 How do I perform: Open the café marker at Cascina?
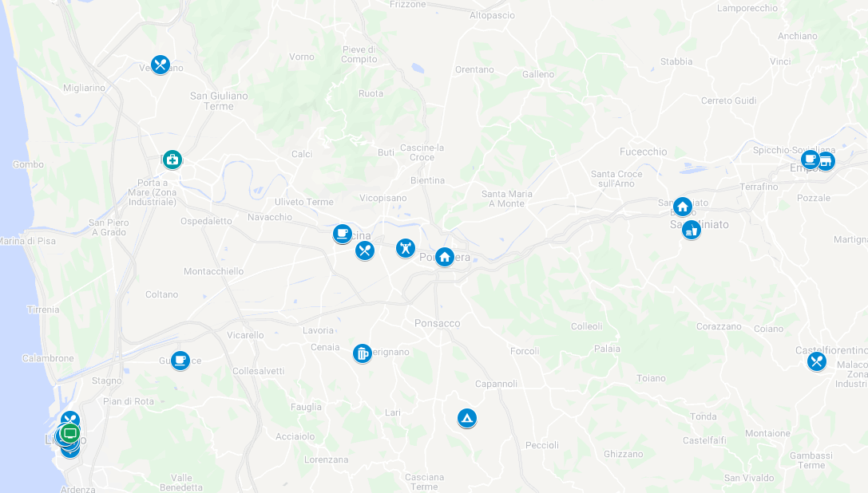342,234
